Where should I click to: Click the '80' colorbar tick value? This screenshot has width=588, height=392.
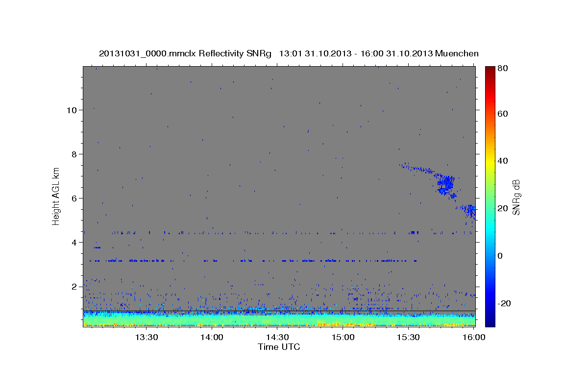tap(502, 68)
